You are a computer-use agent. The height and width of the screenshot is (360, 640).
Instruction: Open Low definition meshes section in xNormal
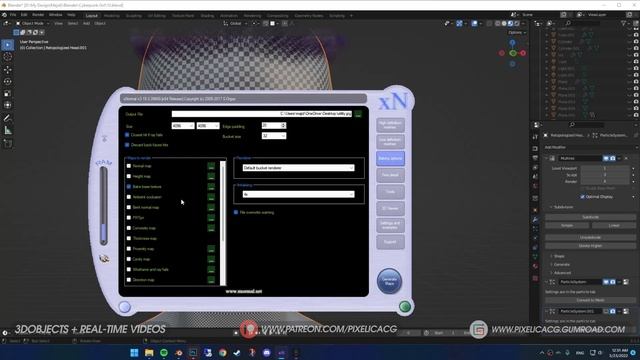pos(390,142)
